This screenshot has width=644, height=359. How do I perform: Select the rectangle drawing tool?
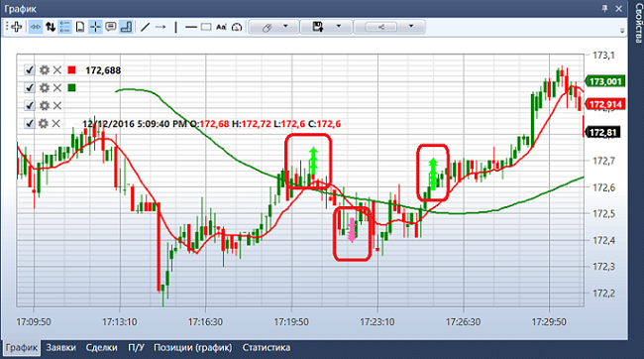206,27
